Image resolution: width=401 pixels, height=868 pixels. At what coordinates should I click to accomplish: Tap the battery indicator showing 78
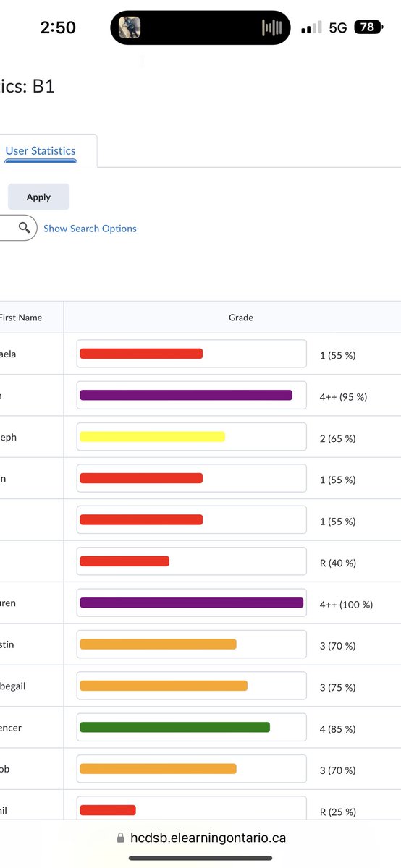click(369, 27)
